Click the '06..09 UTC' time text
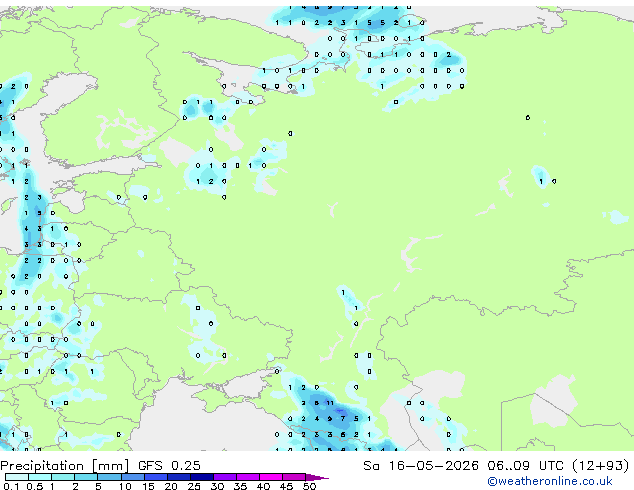Viewport: 634px width, 490px height. [x=525, y=466]
